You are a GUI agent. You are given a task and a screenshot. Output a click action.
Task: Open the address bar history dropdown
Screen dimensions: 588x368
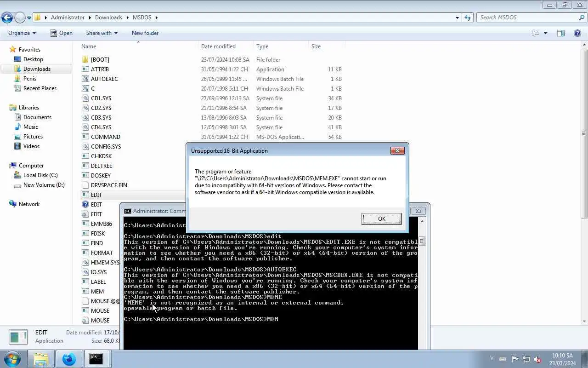457,17
